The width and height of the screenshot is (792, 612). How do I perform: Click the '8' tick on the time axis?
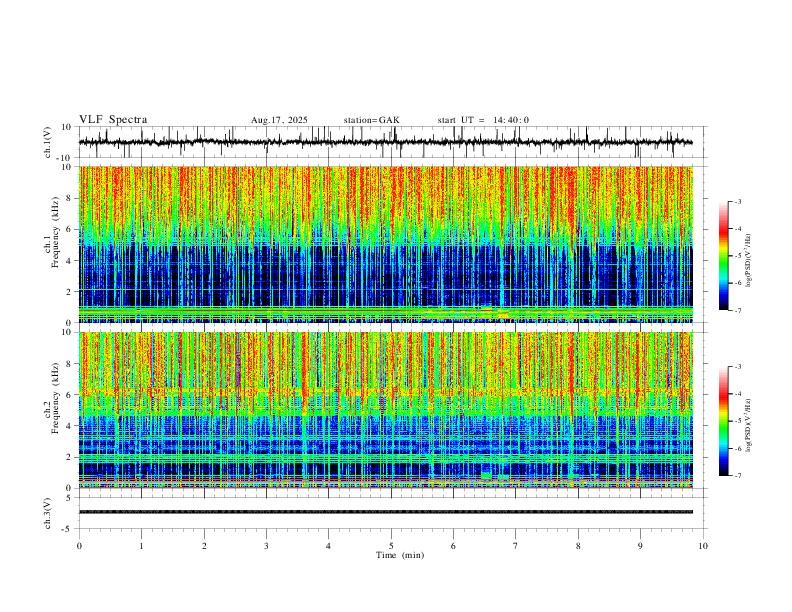point(578,546)
